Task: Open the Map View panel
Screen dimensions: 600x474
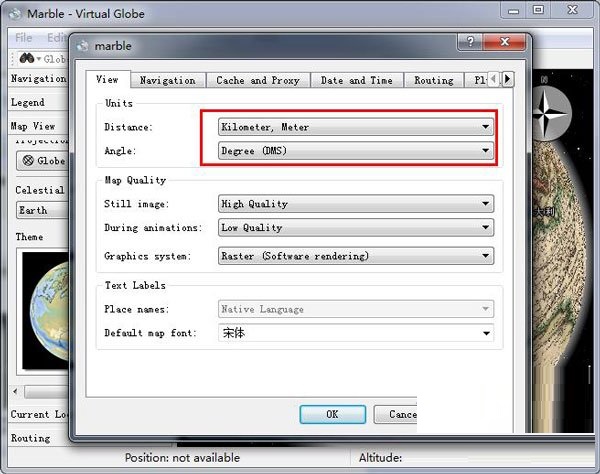Action: click(x=38, y=126)
